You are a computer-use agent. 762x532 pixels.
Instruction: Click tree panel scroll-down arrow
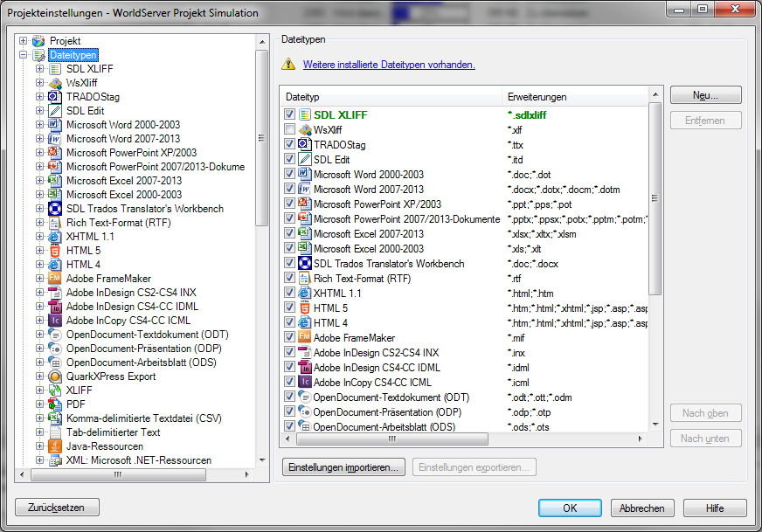pos(262,460)
